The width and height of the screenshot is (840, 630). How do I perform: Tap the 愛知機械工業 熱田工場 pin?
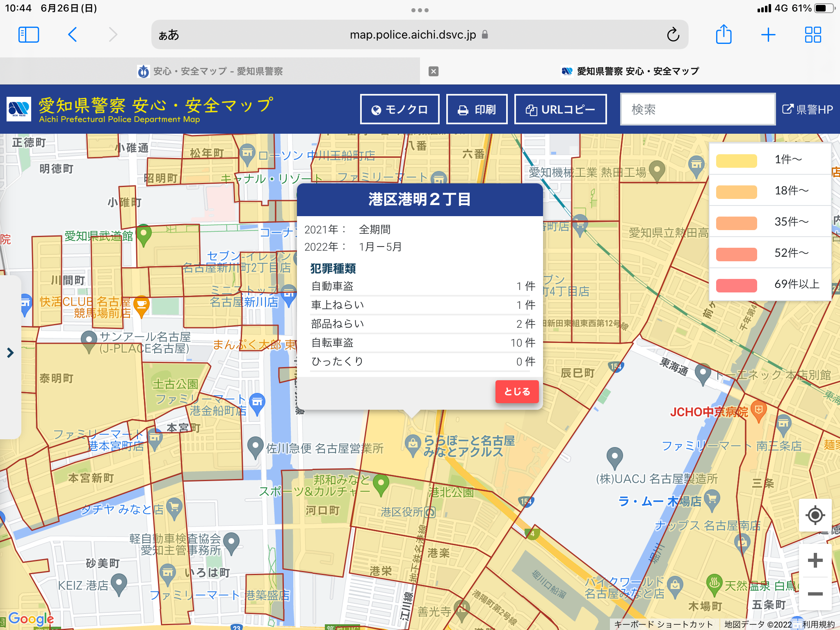pyautogui.click(x=657, y=171)
